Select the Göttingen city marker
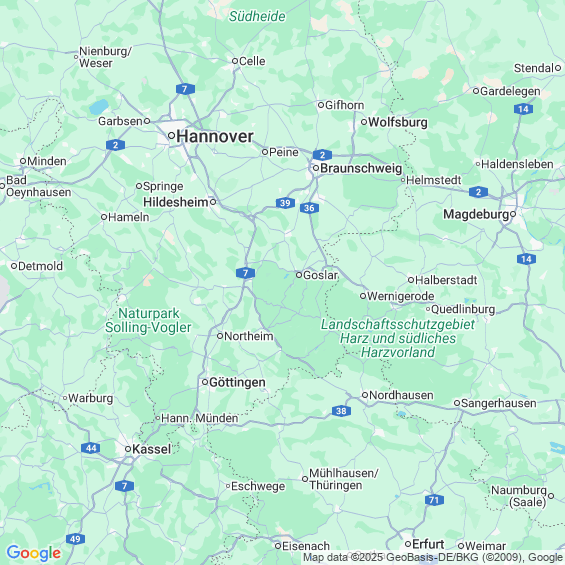Screen dimensions: 565x565 [x=205, y=382]
